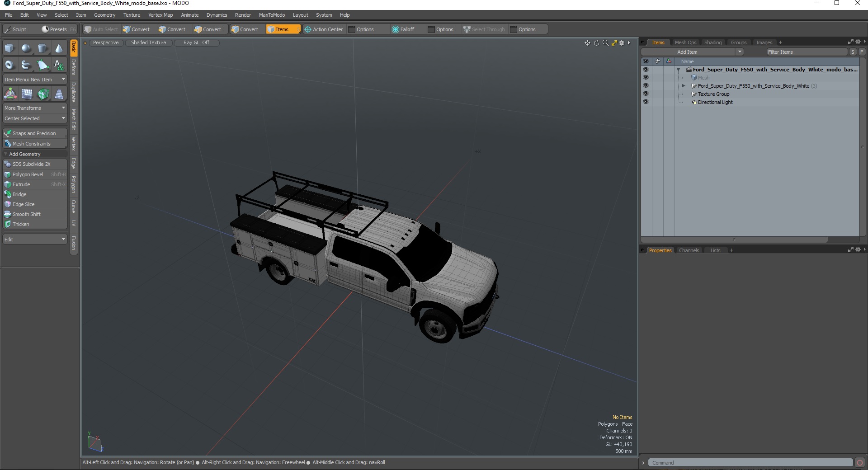Click the green checkered cube icon
This screenshot has width=868, height=470.
coord(43,94)
